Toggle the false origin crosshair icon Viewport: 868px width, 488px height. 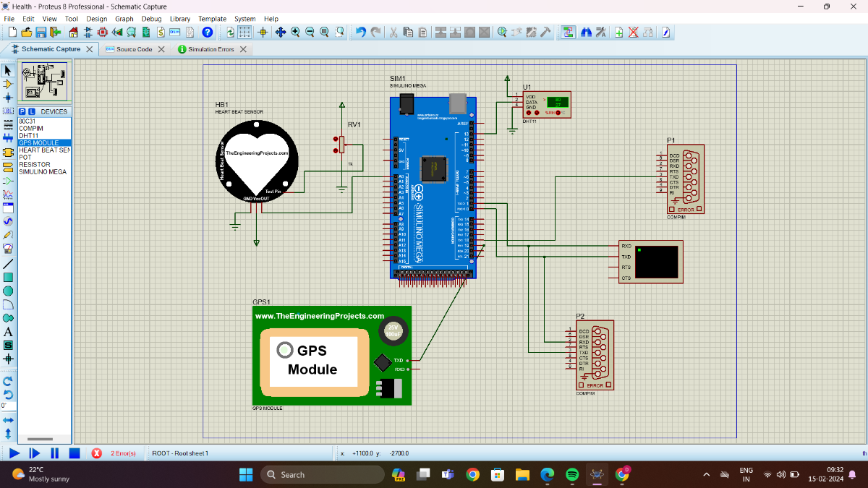click(x=263, y=33)
